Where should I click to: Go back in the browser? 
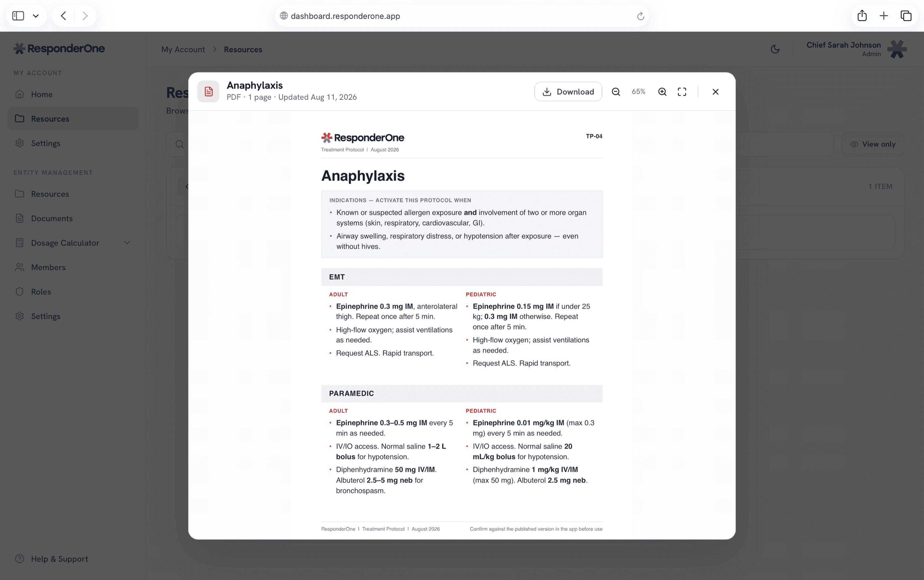(64, 16)
